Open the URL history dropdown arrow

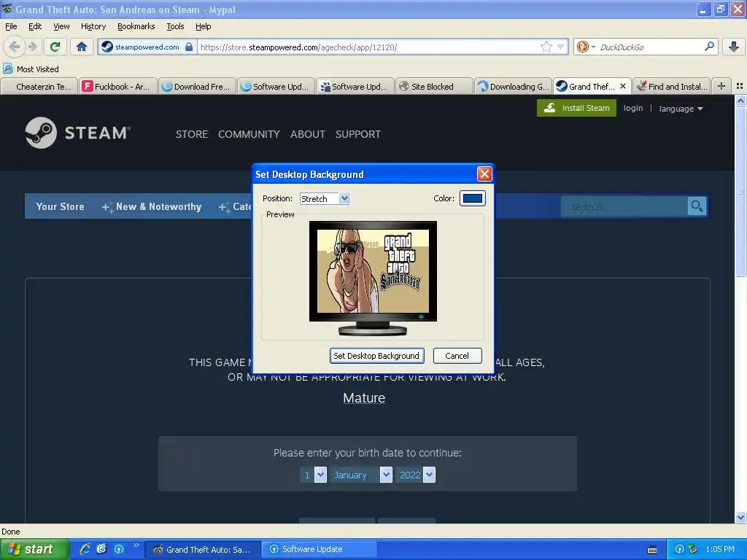tap(561, 47)
